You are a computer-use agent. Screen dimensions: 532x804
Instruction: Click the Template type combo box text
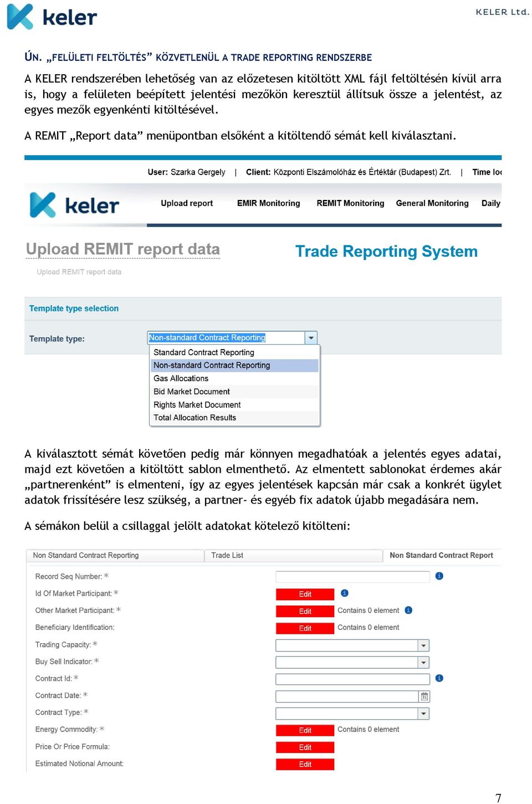tap(226, 338)
